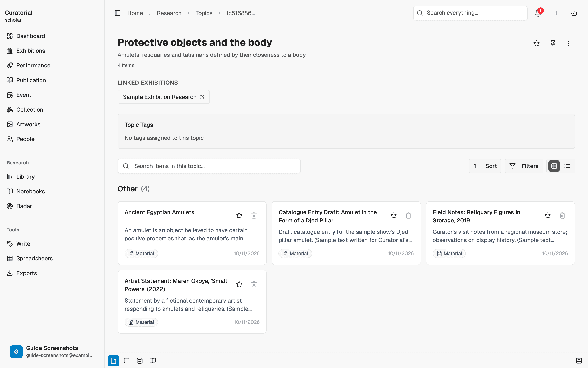
Task: Remove the Field Notes Reliquary Figures card
Action: coord(562,215)
